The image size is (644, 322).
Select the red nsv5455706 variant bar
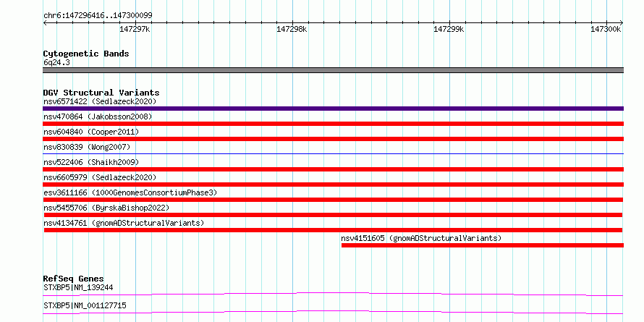(x=333, y=215)
